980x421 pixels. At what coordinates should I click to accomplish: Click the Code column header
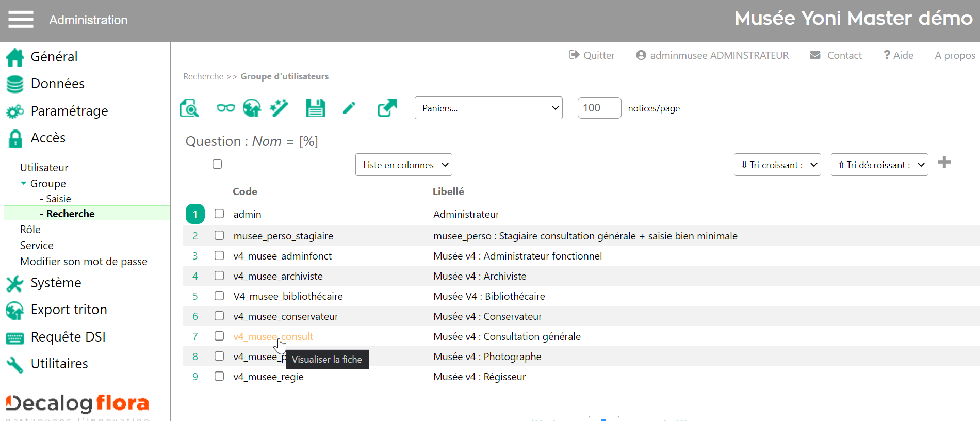245,191
